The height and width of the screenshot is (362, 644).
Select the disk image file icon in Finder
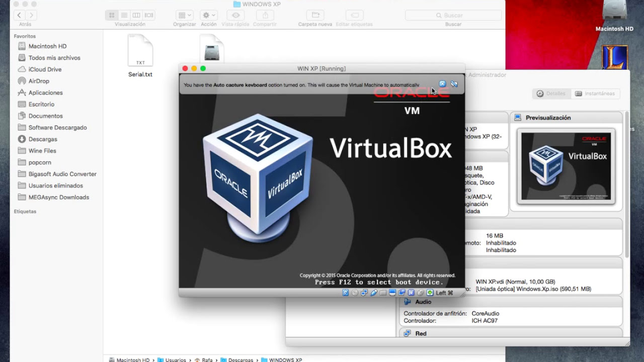click(x=212, y=49)
